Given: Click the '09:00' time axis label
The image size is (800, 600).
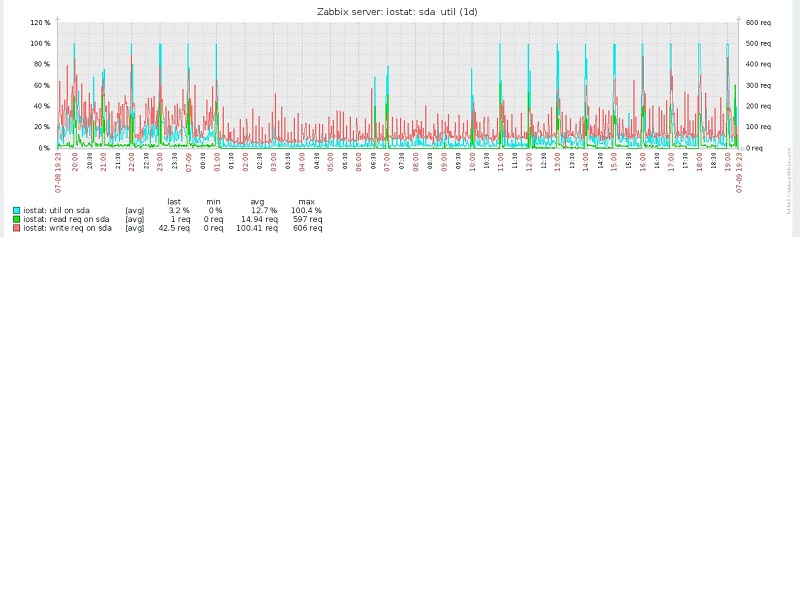Looking at the screenshot, I should pos(444,162).
